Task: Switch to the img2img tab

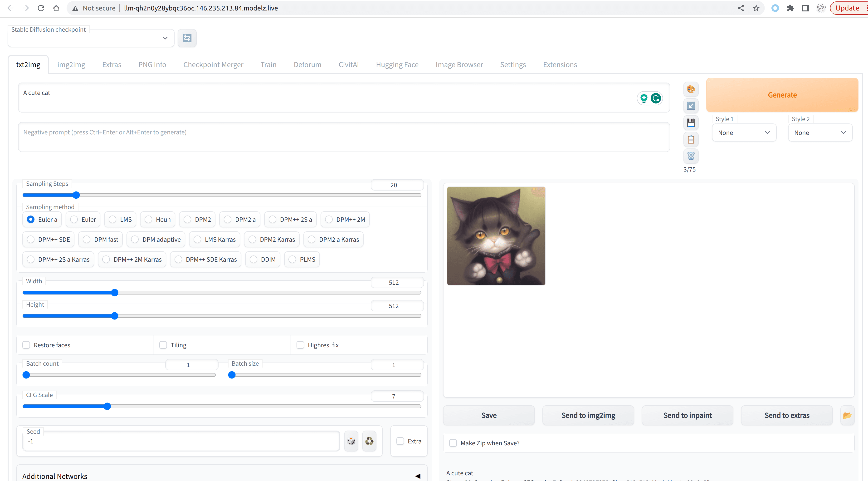Action: (71, 65)
